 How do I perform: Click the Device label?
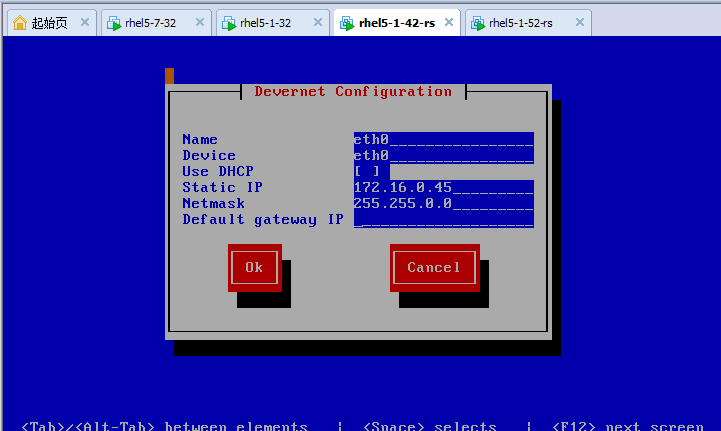[x=209, y=155]
